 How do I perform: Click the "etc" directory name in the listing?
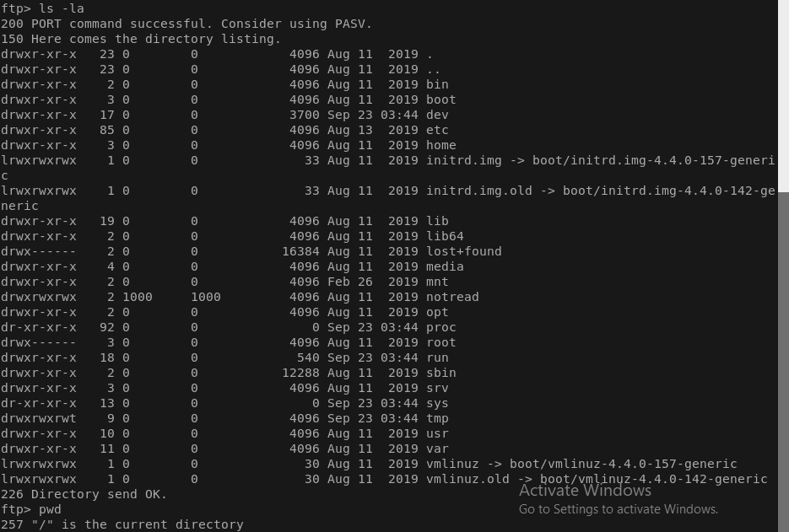437,130
